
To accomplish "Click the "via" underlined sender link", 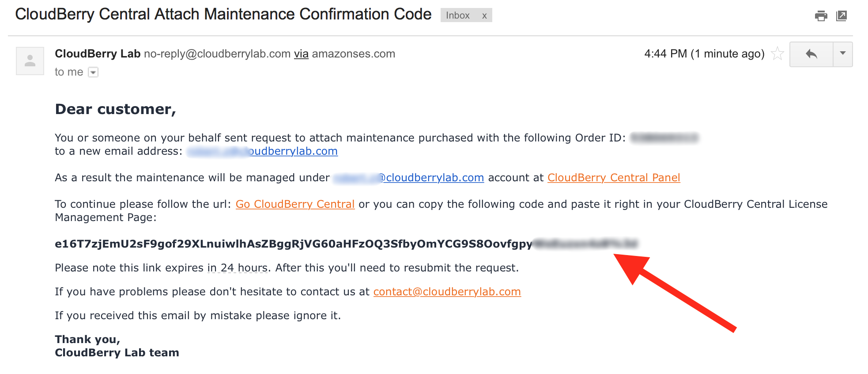I will pos(301,54).
